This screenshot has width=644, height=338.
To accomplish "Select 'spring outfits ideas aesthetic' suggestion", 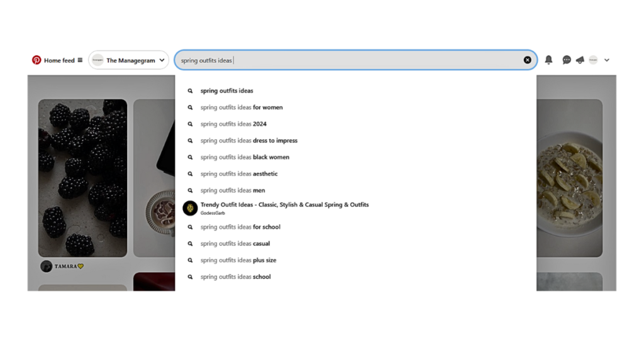I will 239,174.
